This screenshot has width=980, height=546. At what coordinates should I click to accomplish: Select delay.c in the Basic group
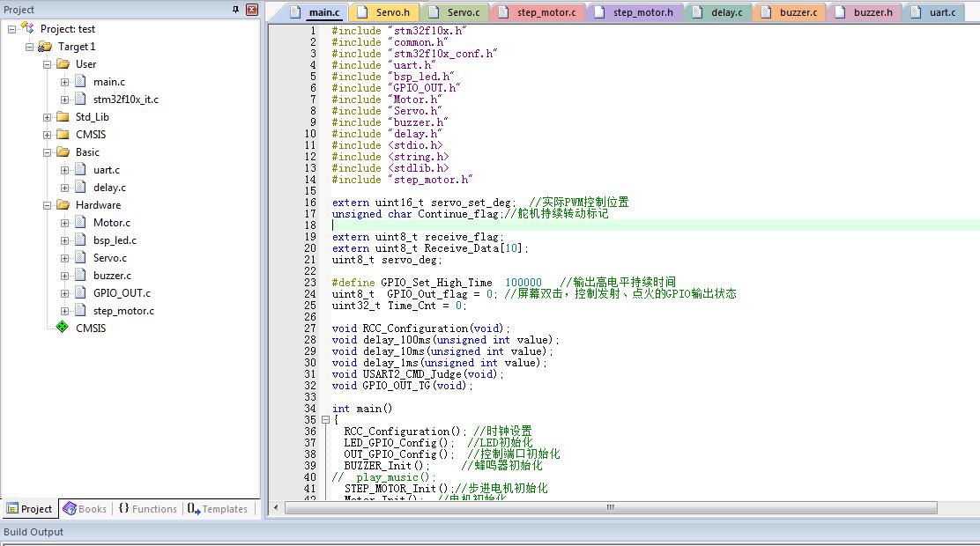[x=109, y=188]
